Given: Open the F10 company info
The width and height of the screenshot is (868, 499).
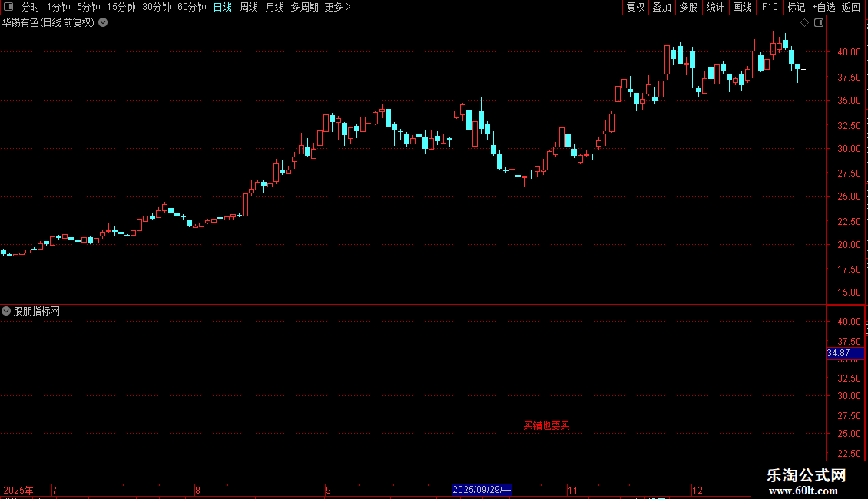Looking at the screenshot, I should pos(770,7).
